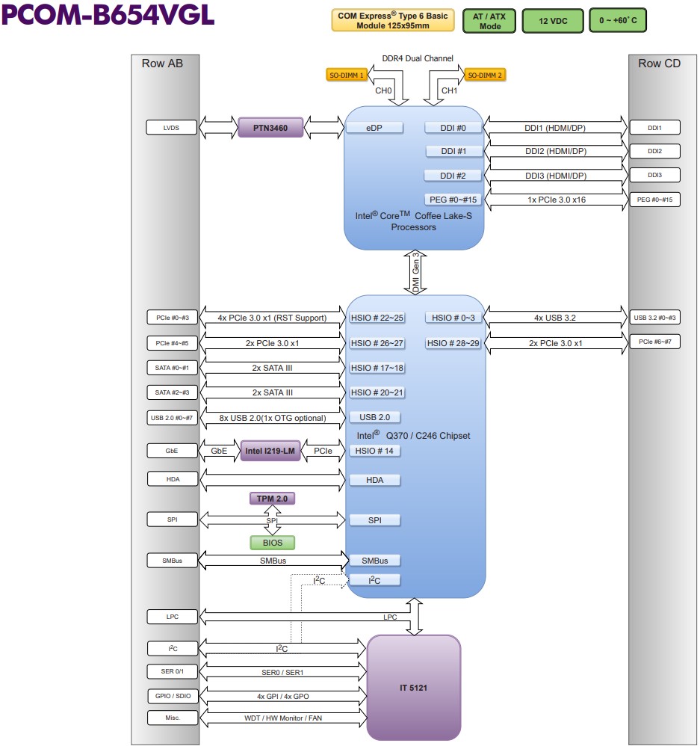Click the PCOM-B654VGL title
The width and height of the screenshot is (700, 746).
(x=108, y=14)
